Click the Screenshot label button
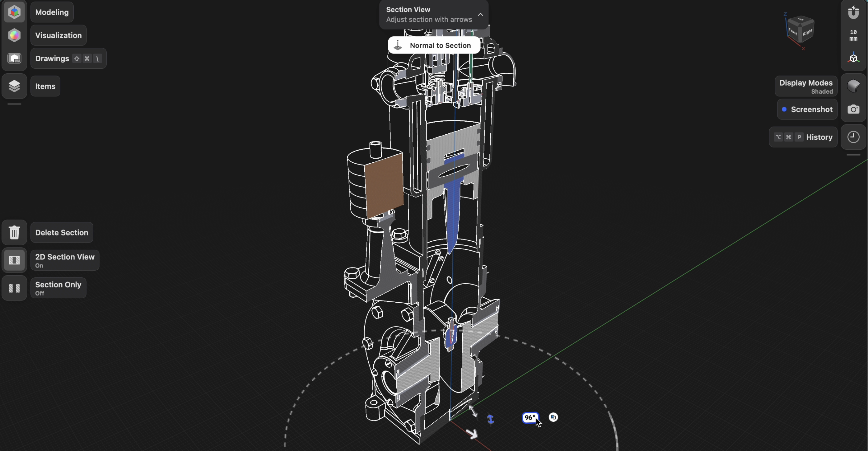The width and height of the screenshot is (868, 451). 807,109
